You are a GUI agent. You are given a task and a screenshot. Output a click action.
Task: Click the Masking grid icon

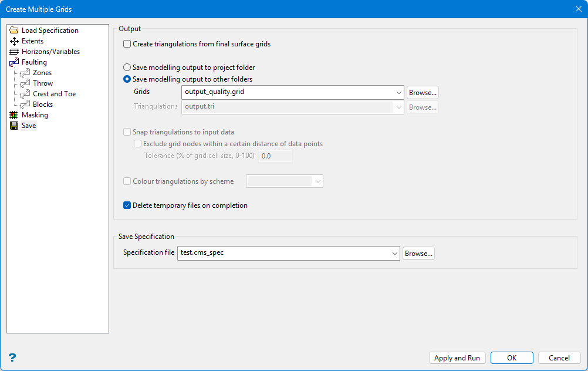pos(14,115)
